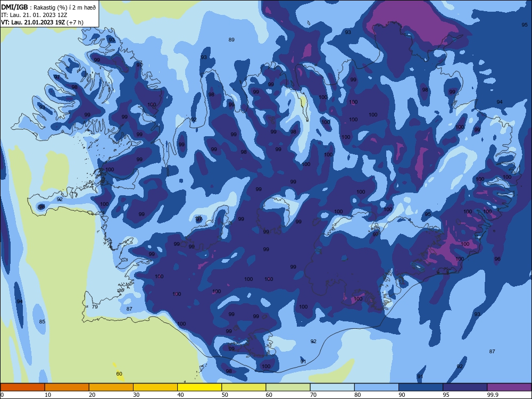Click the pale blue 70–80 legend swatch
Screen dimensions: 532x399
tap(332, 387)
